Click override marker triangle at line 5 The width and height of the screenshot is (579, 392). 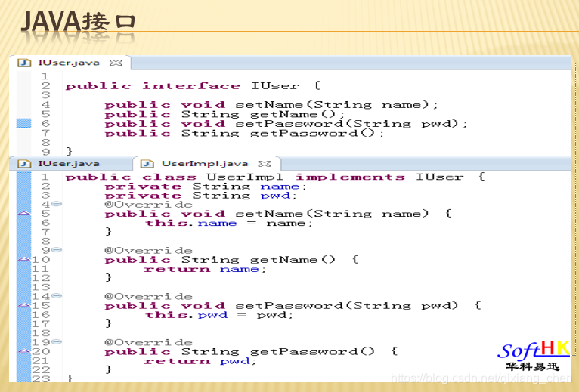24,213
